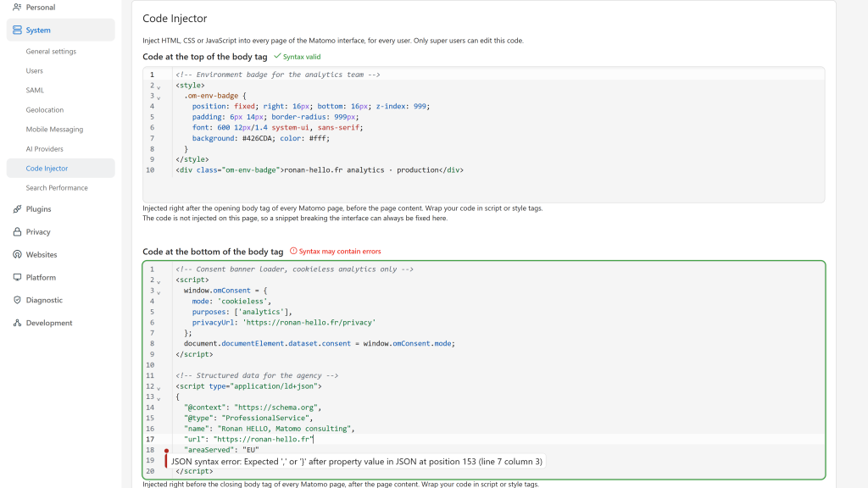
Task: Click the red error marker in the gutter
Action: point(166,451)
